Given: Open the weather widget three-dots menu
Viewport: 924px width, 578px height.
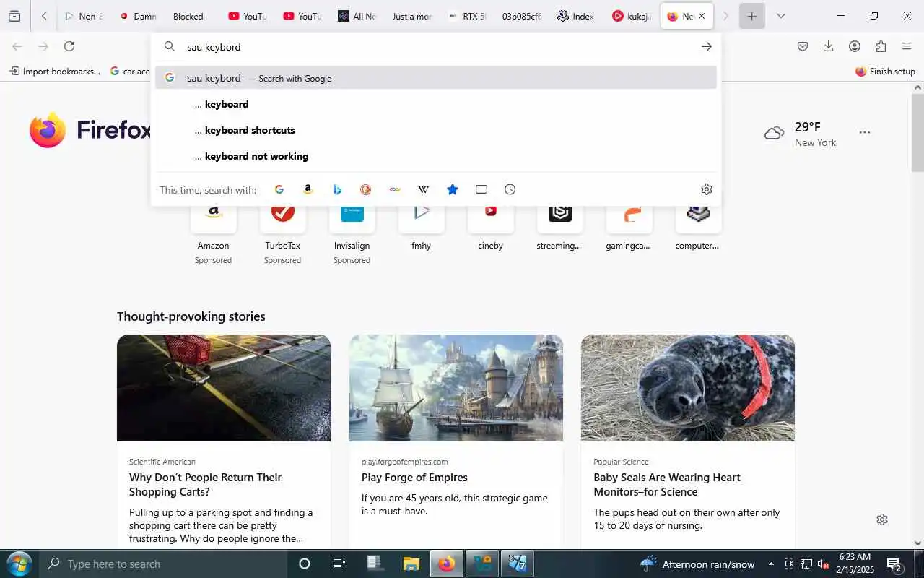Looking at the screenshot, I should 865,133.
